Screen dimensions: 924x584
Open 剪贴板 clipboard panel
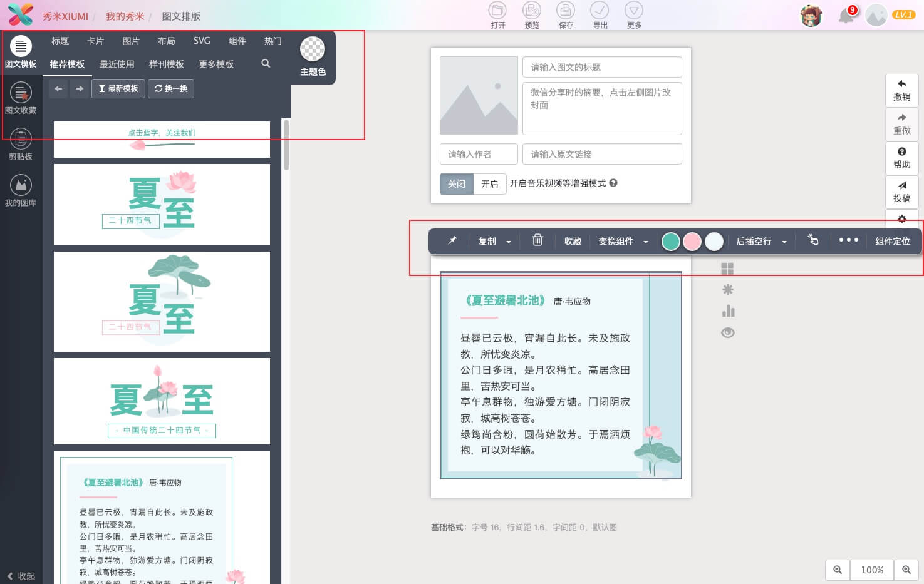[x=21, y=145]
